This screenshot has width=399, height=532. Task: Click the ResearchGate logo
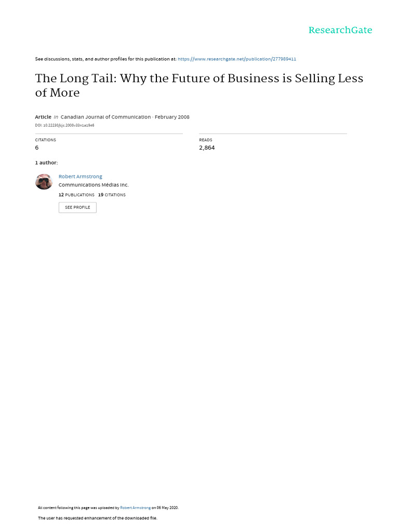340,30
